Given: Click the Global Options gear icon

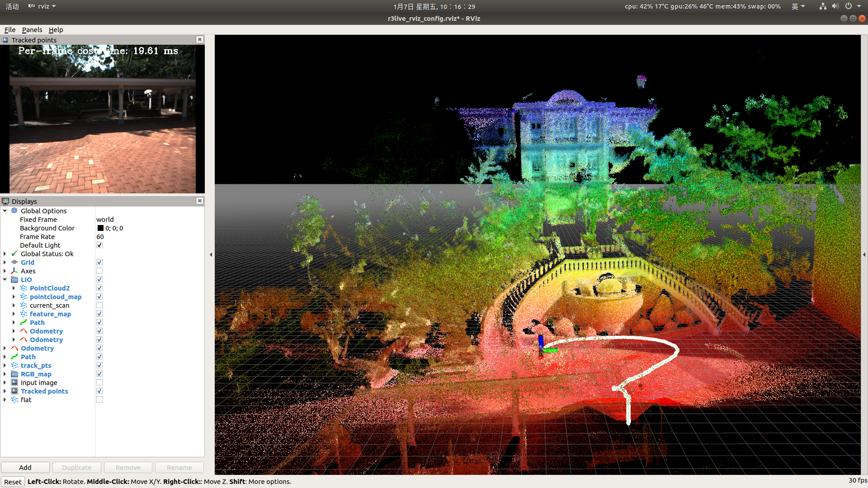Looking at the screenshot, I should coord(14,211).
